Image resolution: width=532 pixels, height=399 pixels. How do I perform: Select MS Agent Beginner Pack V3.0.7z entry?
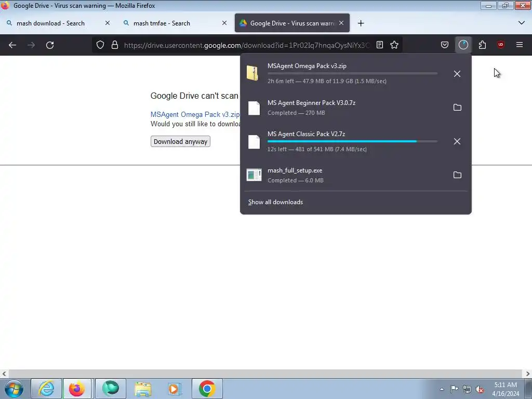click(355, 108)
